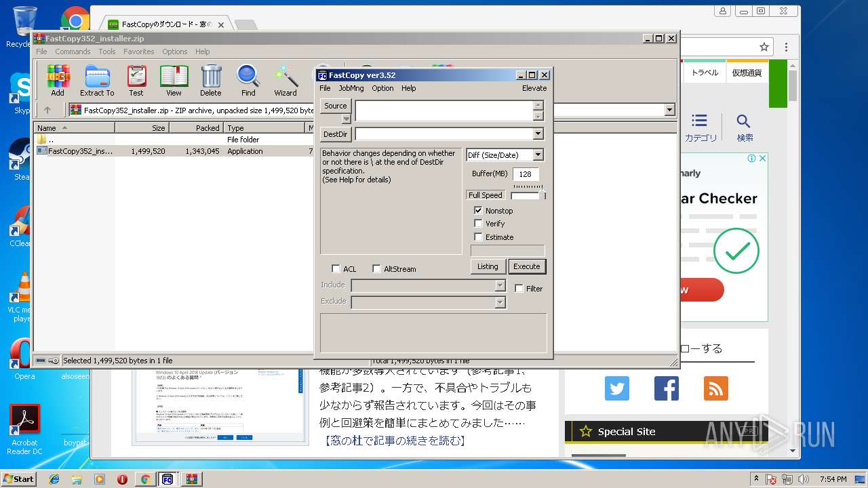Open Internet Explorer from the taskbar
The height and width of the screenshot is (488, 868).
54,479
